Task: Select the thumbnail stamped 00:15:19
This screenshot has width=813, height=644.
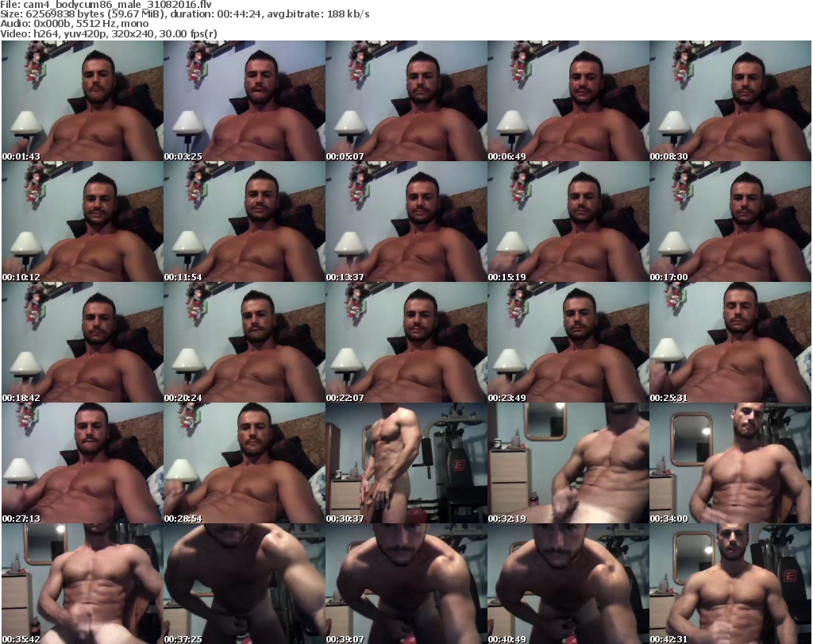Action: (x=568, y=222)
